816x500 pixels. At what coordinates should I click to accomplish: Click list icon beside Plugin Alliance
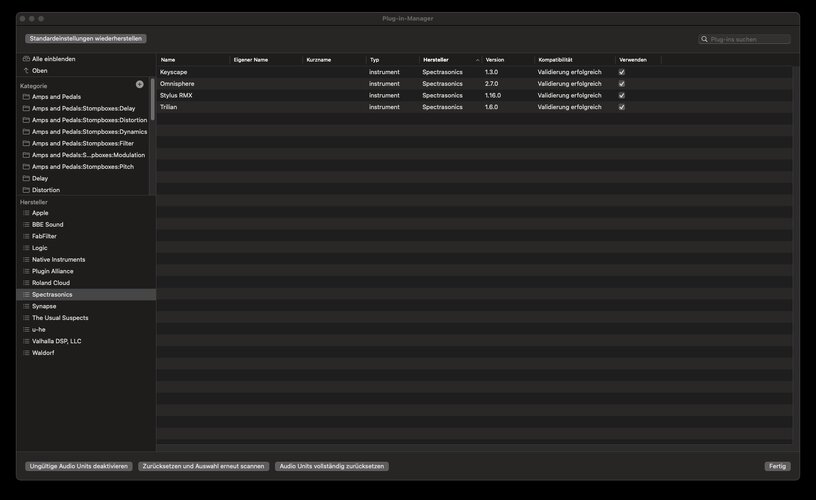pyautogui.click(x=26, y=271)
